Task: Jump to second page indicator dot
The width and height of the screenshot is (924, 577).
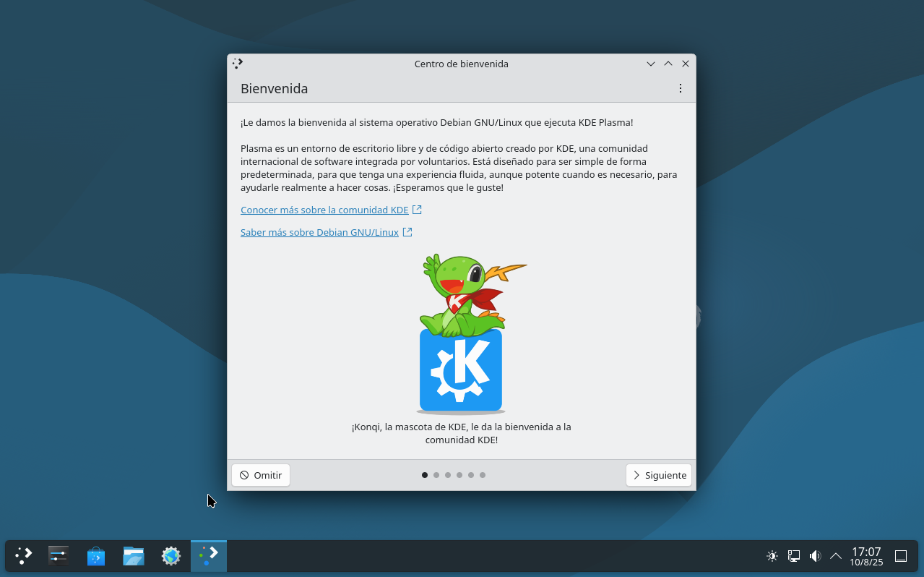Action: click(x=436, y=475)
